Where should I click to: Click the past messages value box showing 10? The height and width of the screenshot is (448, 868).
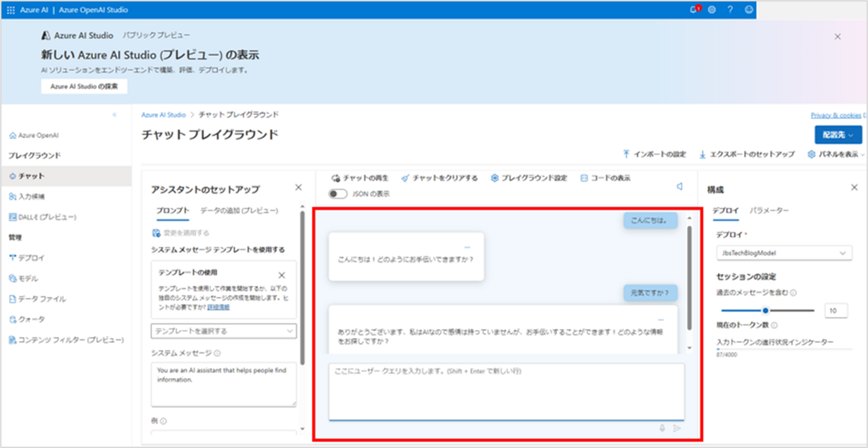click(836, 310)
